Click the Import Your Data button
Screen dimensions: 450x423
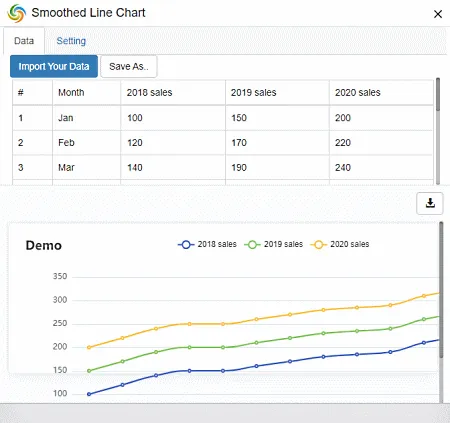(54, 66)
